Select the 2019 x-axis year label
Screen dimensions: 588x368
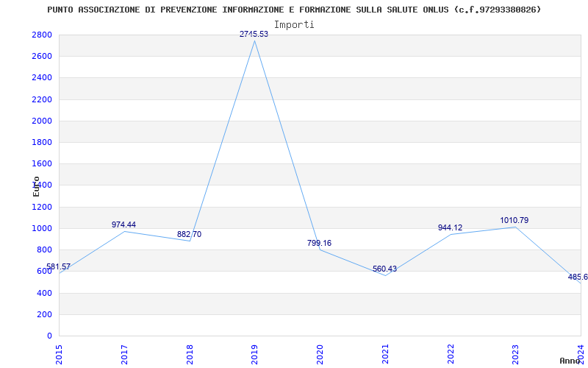tap(254, 354)
